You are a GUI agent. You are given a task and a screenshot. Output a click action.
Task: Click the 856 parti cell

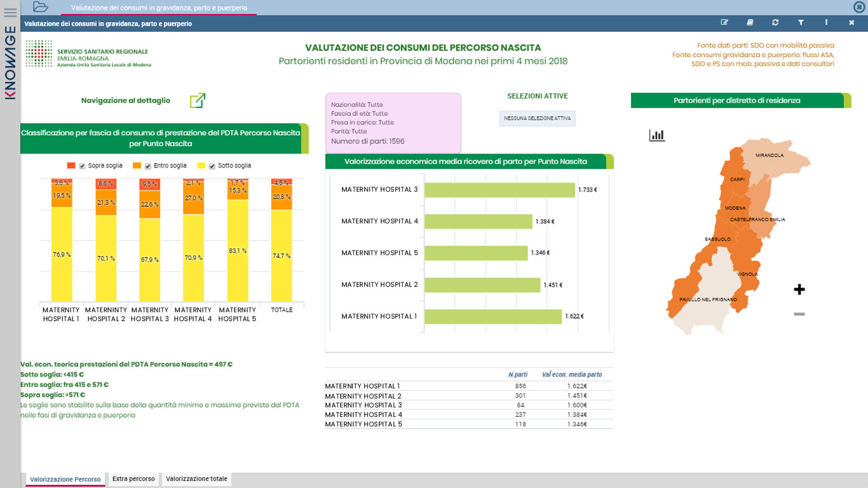pyautogui.click(x=521, y=386)
